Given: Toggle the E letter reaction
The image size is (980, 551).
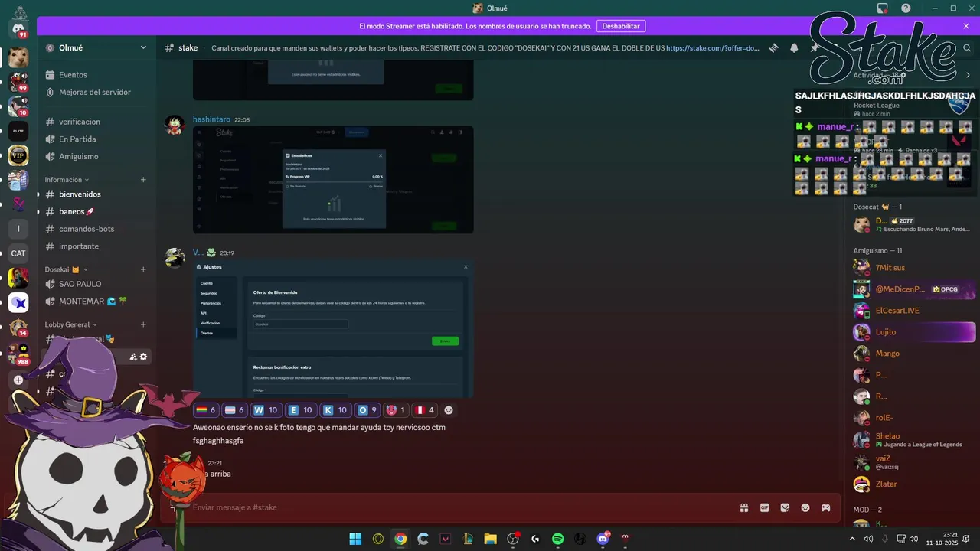Looking at the screenshot, I should 301,410.
